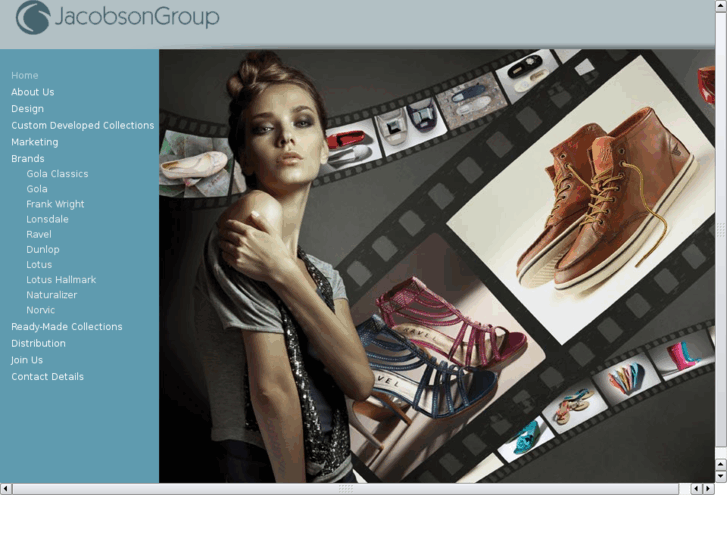Open the Design section
Viewport: 727px width, 545px height.
tap(27, 109)
